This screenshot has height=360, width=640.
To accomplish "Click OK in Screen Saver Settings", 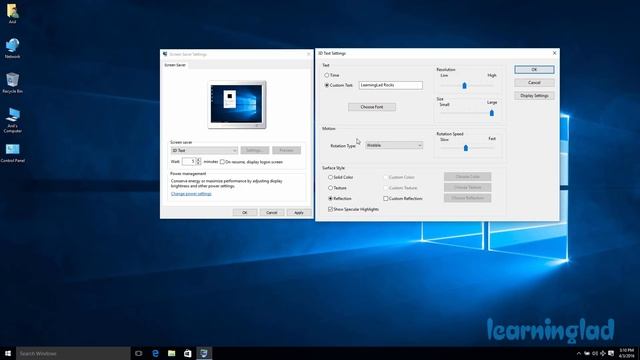I will point(244,213).
